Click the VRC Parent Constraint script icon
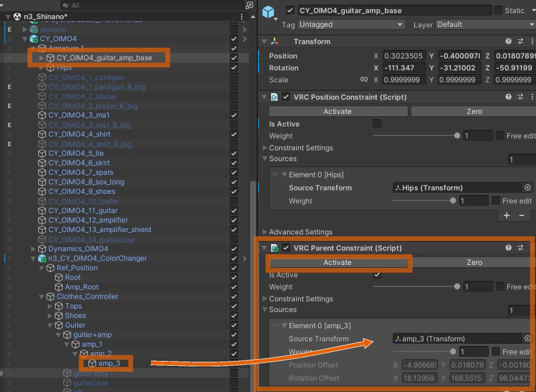This screenshot has height=392, width=536. [x=274, y=248]
